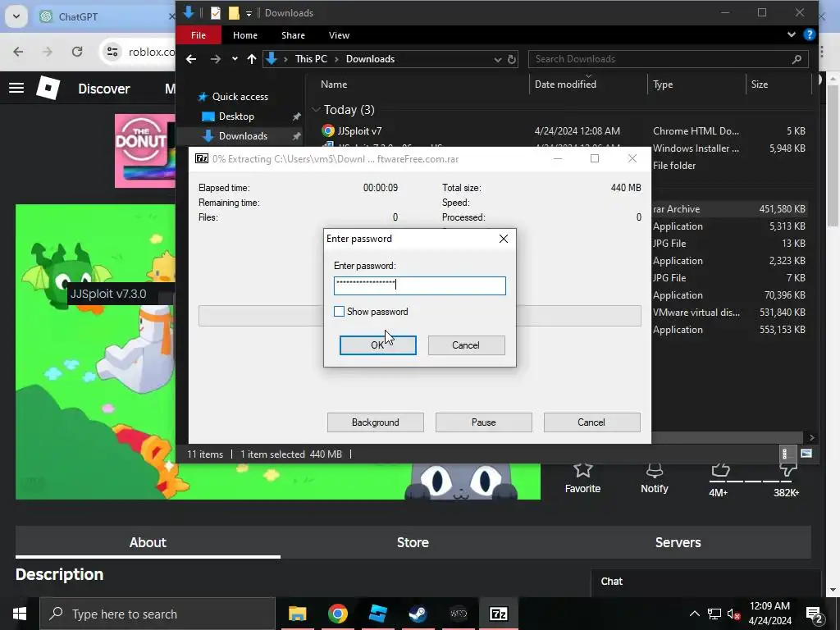Tick the Show password checkbox

pyautogui.click(x=339, y=311)
